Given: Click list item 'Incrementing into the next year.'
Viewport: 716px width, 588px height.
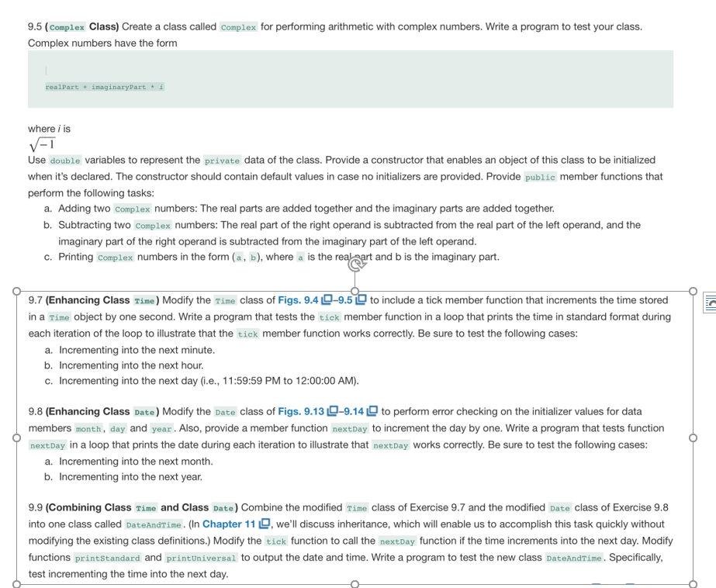Looking at the screenshot, I should [x=130, y=477].
